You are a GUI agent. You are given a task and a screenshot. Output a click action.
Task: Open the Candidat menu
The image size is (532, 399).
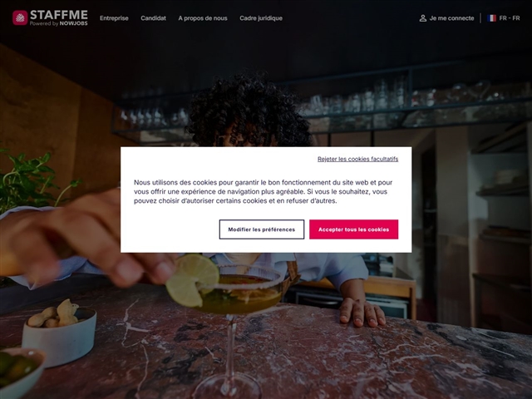tap(153, 18)
